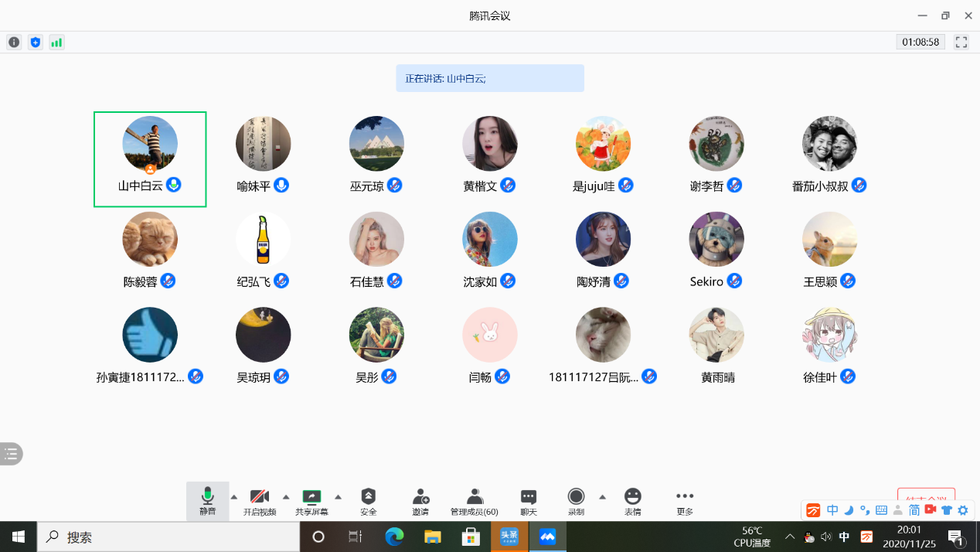Select the 山中白云 participant avatar
Image resolution: width=980 pixels, height=552 pixels.
[150, 144]
